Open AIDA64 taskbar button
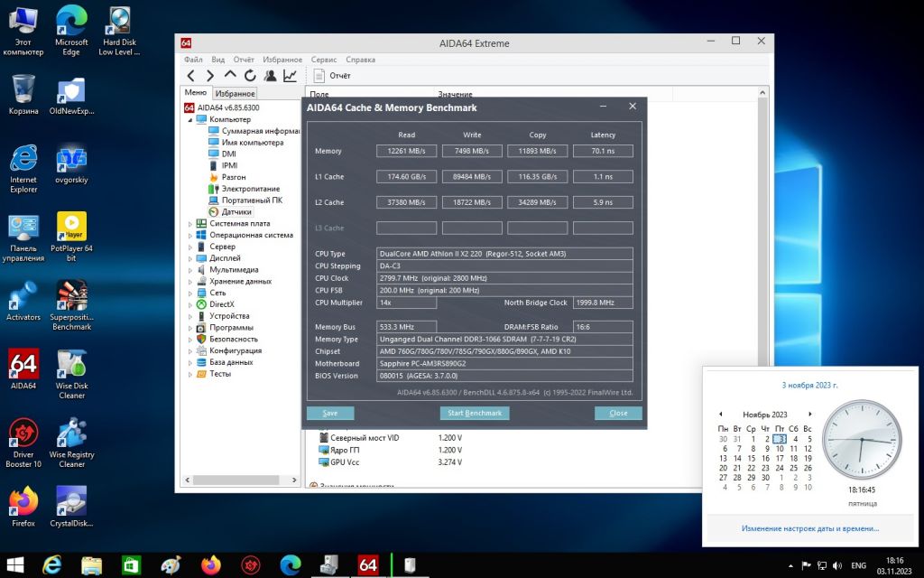924x578 pixels. [368, 565]
